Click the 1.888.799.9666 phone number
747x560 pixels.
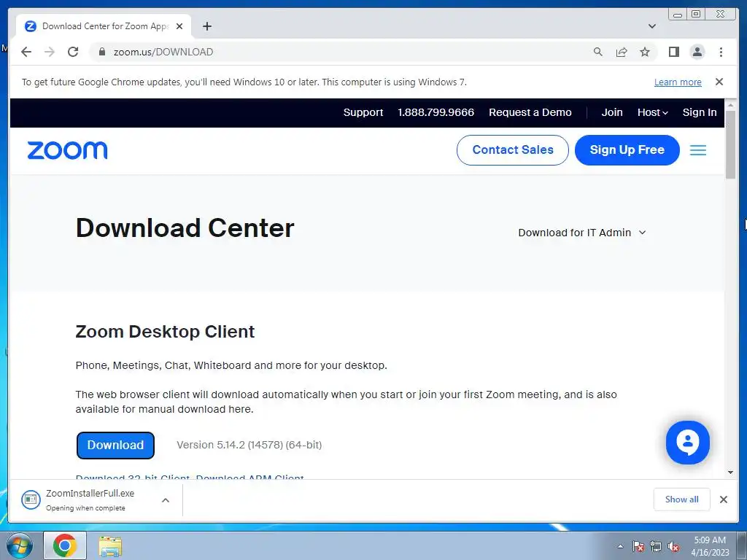(x=436, y=112)
